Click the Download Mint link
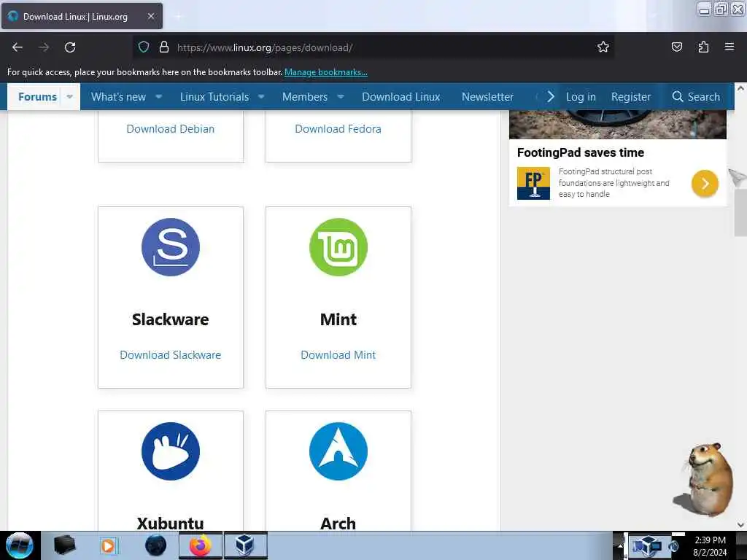747x560 pixels. tap(338, 355)
